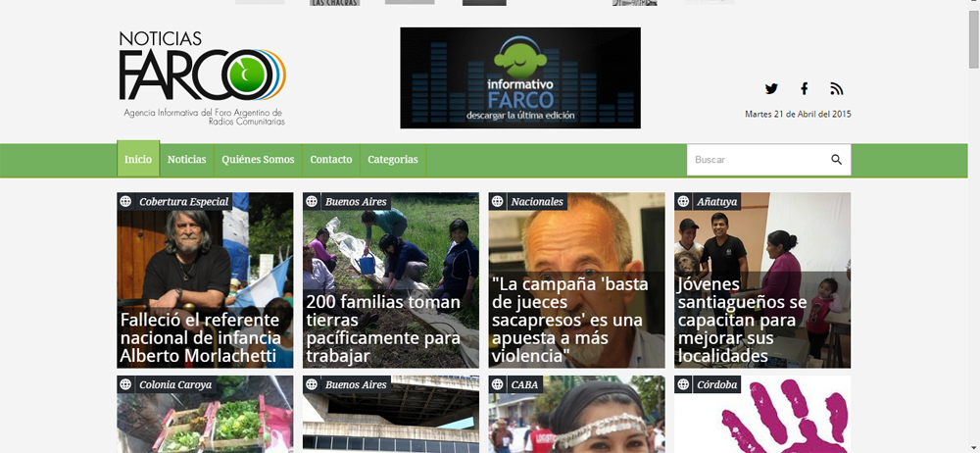Screen dimensions: 980x453
Task: Open the Quiénes Somos menu item
Action: tap(258, 160)
